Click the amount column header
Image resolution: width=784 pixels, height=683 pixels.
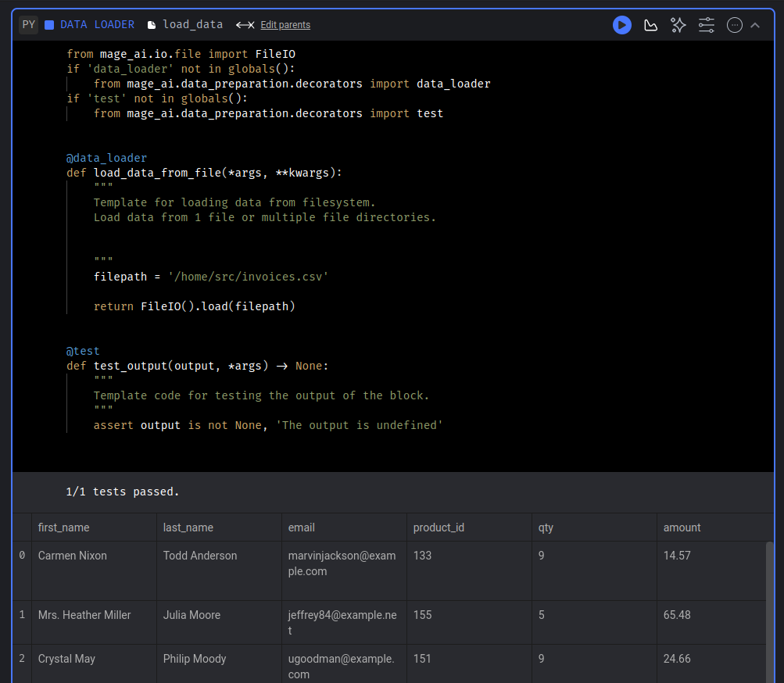[x=682, y=527]
